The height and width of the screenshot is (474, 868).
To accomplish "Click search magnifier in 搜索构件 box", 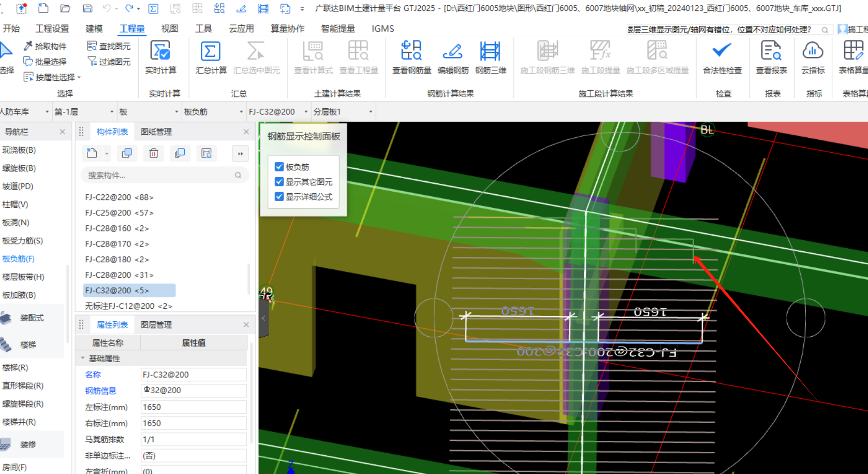I will coord(238,175).
